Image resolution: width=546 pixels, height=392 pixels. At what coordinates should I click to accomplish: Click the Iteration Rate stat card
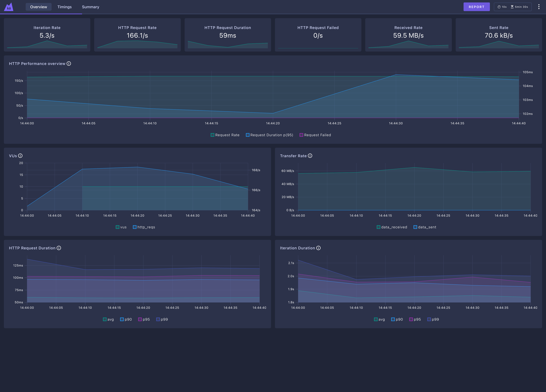(x=47, y=35)
